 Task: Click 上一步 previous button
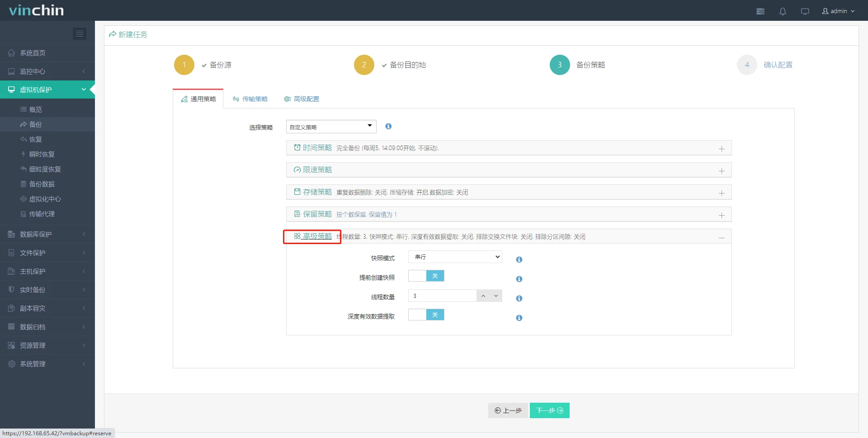coord(508,410)
